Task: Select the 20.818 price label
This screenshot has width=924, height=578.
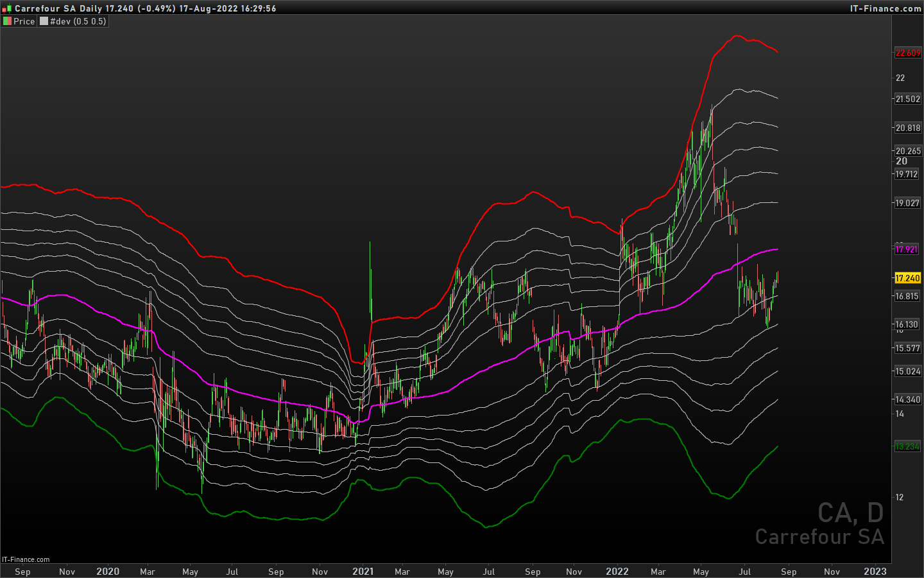Action: point(908,128)
